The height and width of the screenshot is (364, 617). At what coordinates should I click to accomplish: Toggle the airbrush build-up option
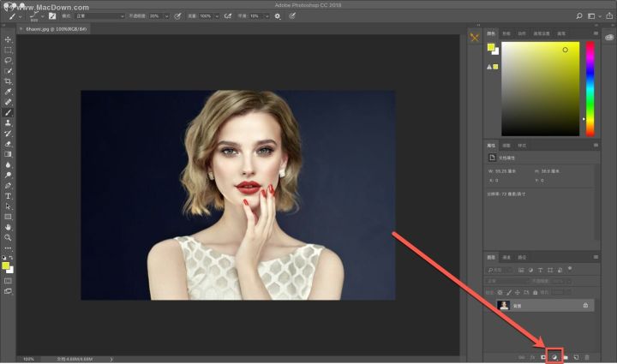(x=228, y=16)
